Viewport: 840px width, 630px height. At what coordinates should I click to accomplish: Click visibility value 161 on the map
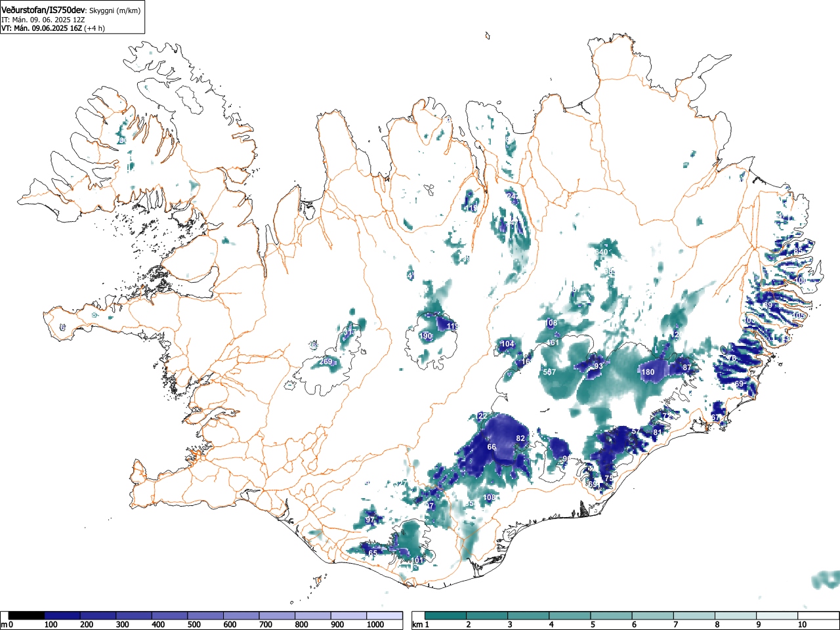[553, 343]
